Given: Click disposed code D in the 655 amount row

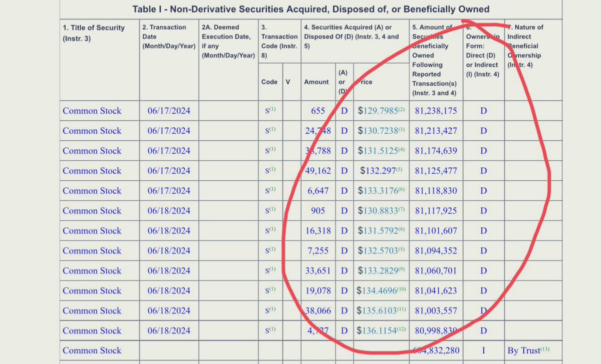Looking at the screenshot, I should point(344,111).
